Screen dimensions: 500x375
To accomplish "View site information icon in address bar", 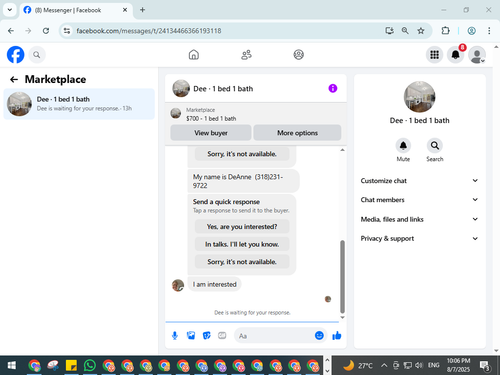I will (67, 31).
